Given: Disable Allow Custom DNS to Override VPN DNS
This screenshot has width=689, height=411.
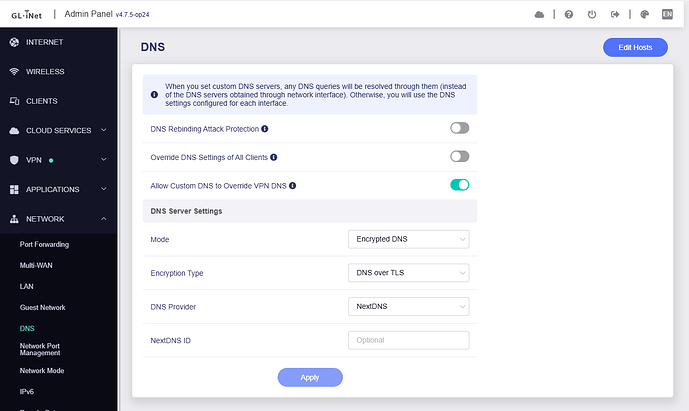Looking at the screenshot, I should (460, 185).
